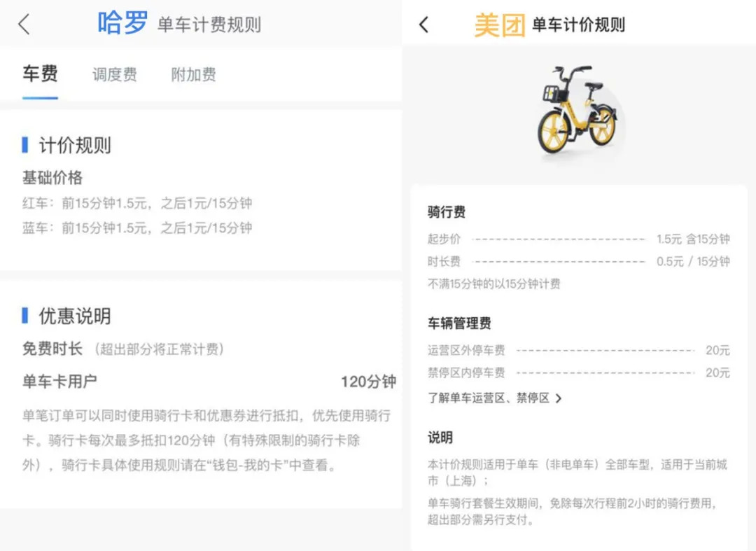Switch to the 调度费 tab

click(x=115, y=75)
